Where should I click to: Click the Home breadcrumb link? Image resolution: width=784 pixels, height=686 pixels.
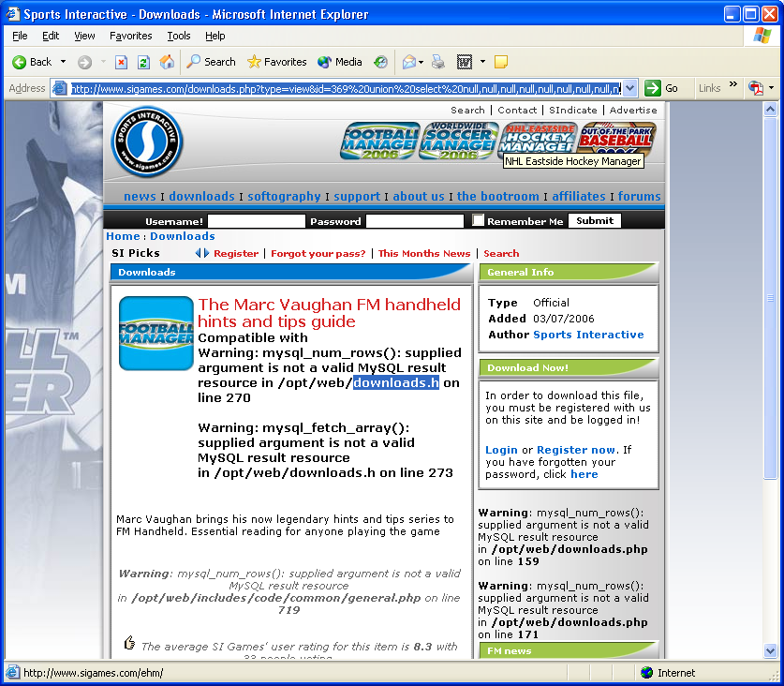123,236
